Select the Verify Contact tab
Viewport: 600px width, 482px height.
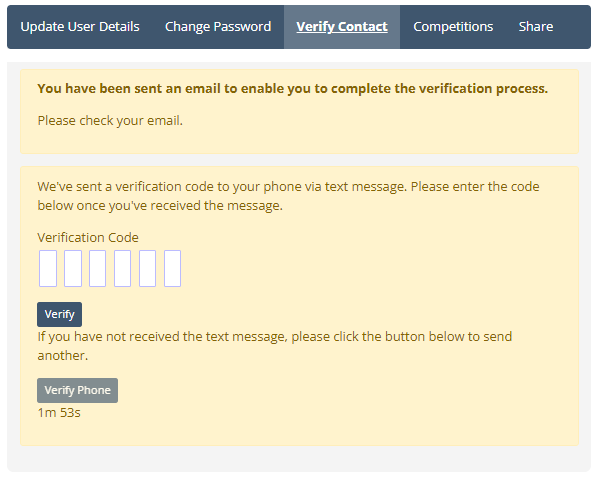click(x=342, y=27)
